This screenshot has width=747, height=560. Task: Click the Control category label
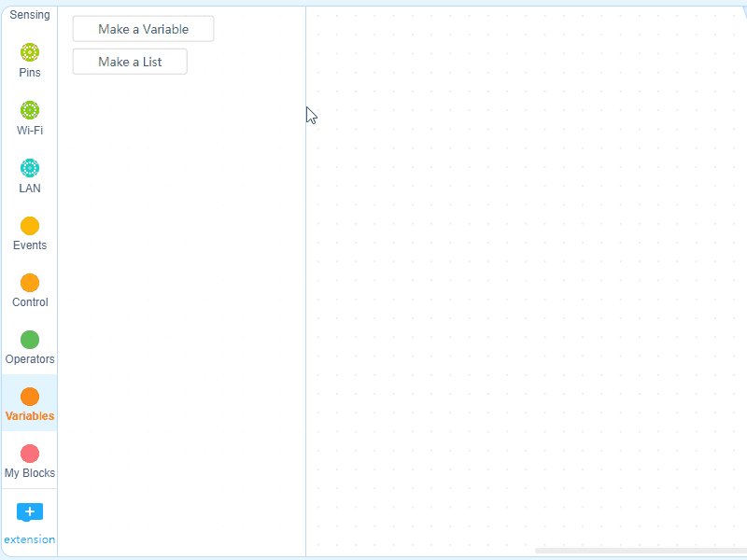[29, 301]
